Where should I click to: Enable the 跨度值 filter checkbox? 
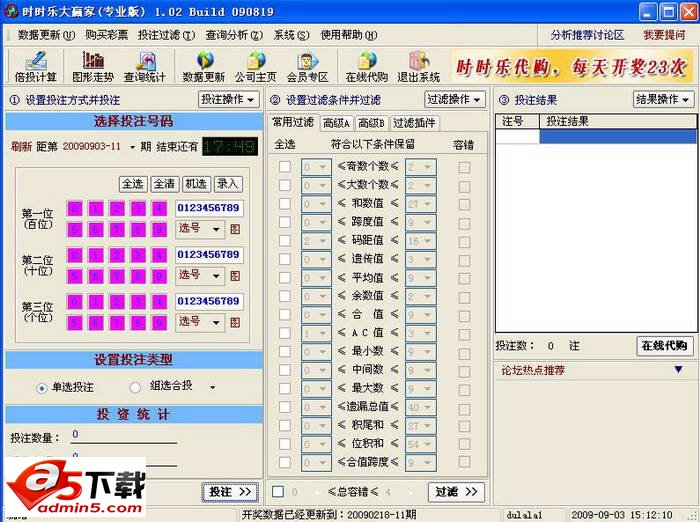point(285,222)
